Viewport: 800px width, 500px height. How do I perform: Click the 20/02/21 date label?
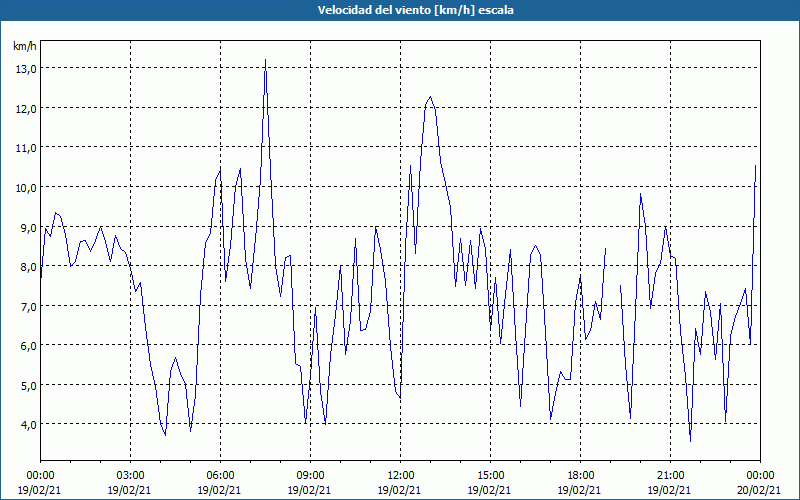760,491
